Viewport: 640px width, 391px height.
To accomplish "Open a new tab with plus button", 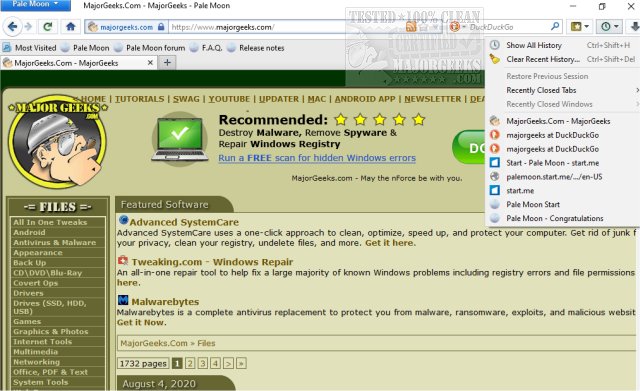I will [x=167, y=62].
